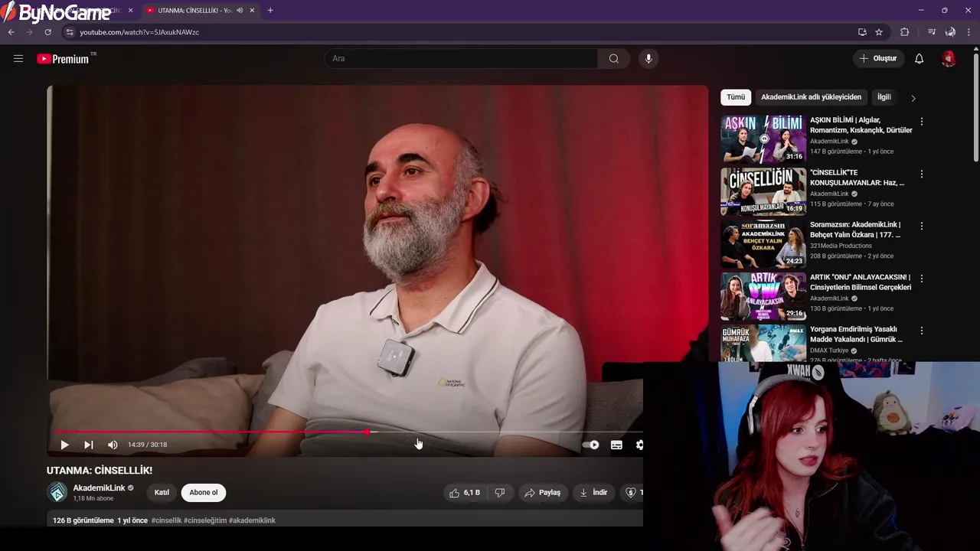Open a new browser tab
Screen dimensions: 980x551
pos(270,11)
